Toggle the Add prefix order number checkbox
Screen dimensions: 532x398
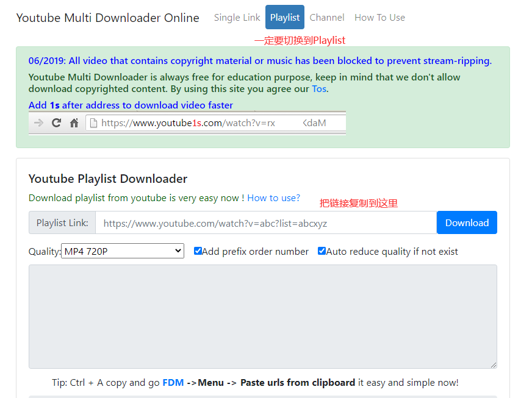198,251
